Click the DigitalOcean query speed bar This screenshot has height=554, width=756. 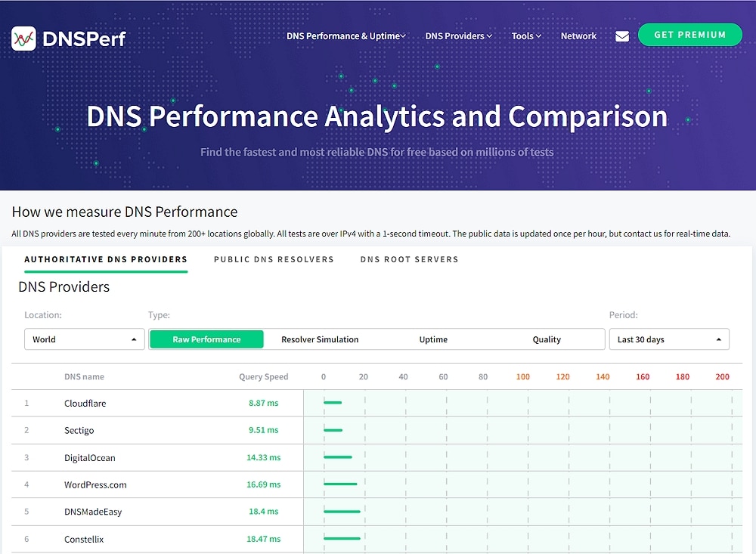pyautogui.click(x=338, y=457)
